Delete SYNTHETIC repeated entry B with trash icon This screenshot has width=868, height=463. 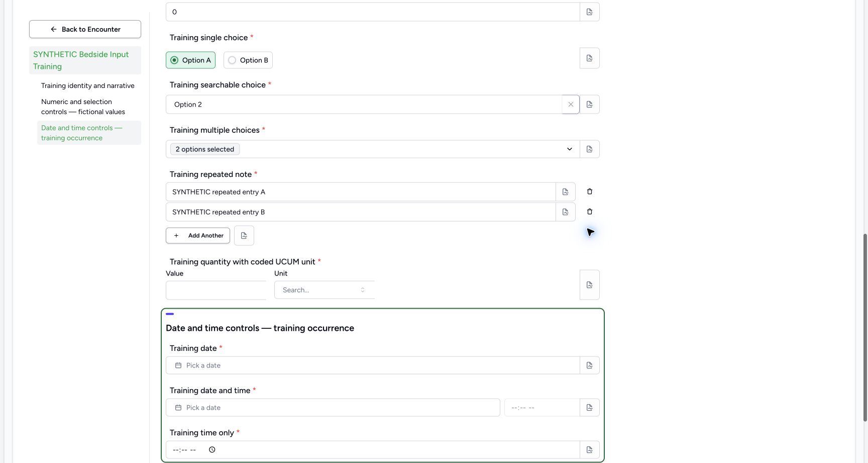(x=590, y=212)
